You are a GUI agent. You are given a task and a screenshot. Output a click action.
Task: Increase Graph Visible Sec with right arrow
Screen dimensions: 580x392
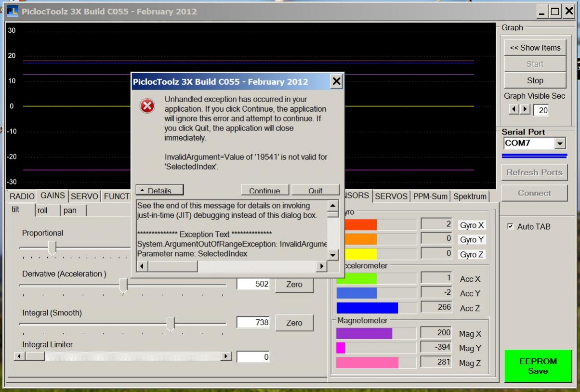[x=525, y=110]
